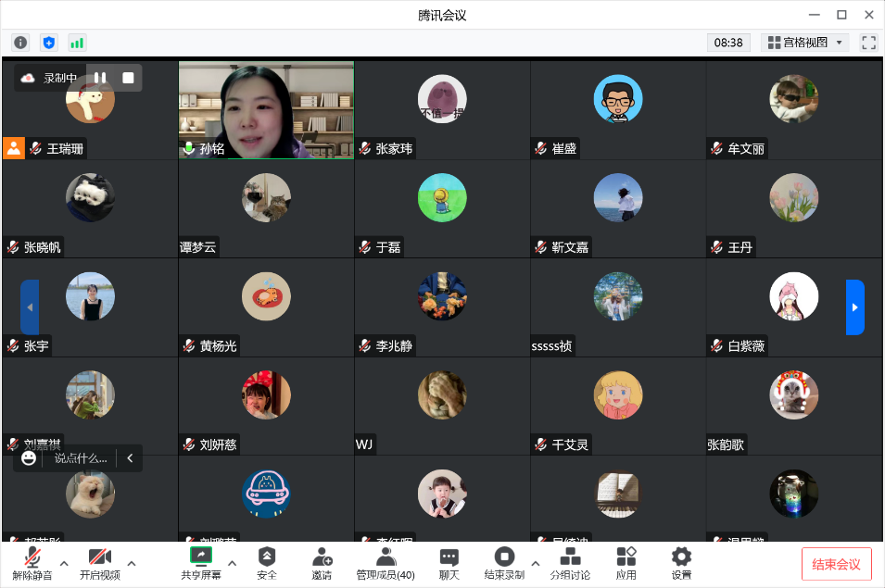885x588 pixels.
Task: Turn on camera (开启视频)
Action: click(x=100, y=563)
